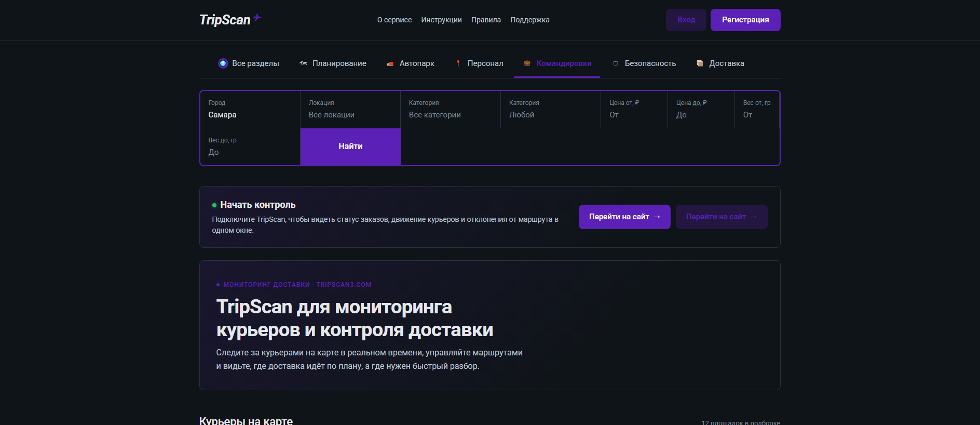Image resolution: width=980 pixels, height=425 pixels.
Task: Select the Автопарк tab
Action: 411,63
